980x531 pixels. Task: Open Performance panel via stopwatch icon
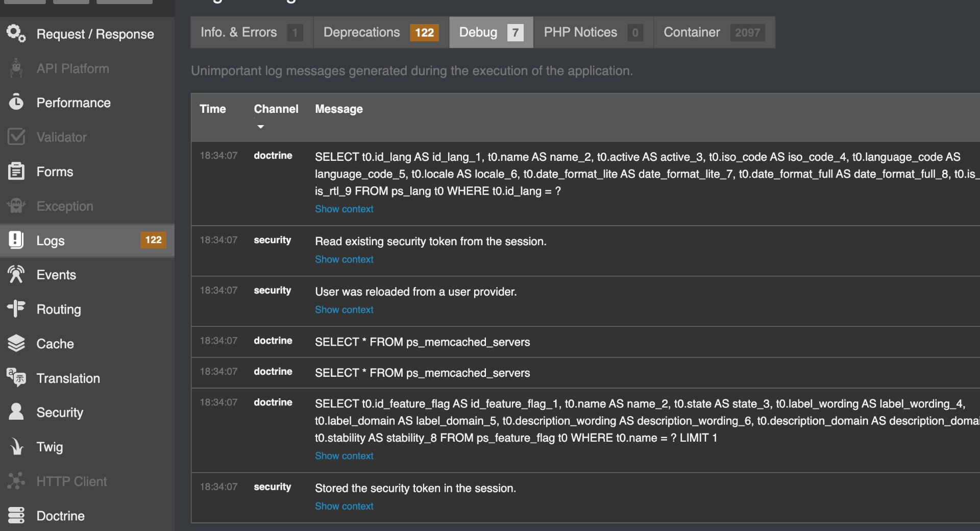(x=16, y=103)
